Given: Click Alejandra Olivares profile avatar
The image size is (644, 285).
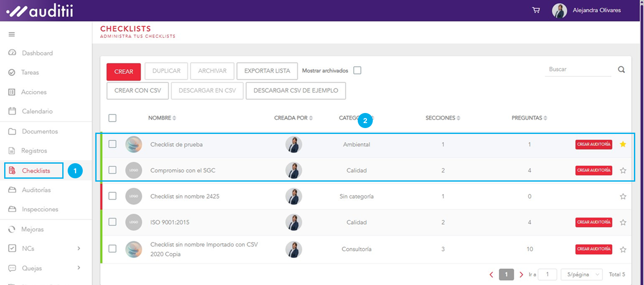Looking at the screenshot, I should pyautogui.click(x=559, y=10).
